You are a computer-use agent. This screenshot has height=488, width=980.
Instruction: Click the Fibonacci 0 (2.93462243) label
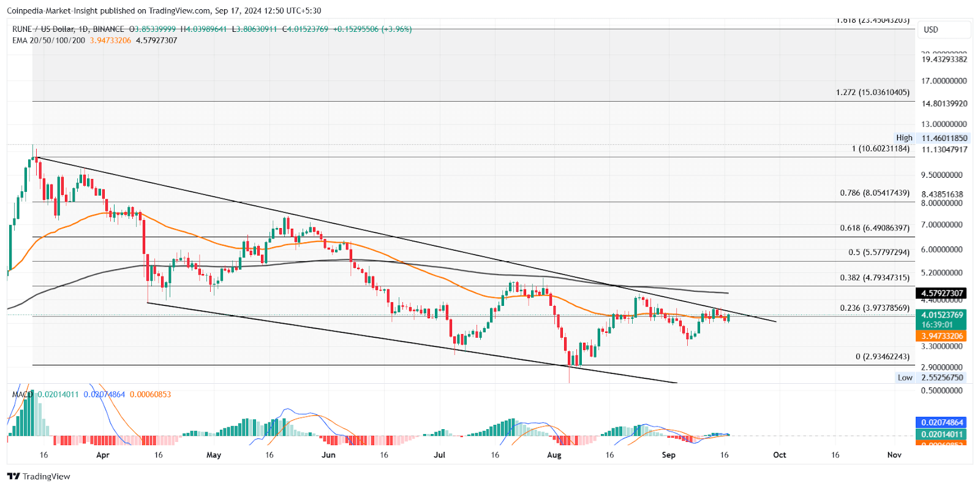[x=883, y=357]
